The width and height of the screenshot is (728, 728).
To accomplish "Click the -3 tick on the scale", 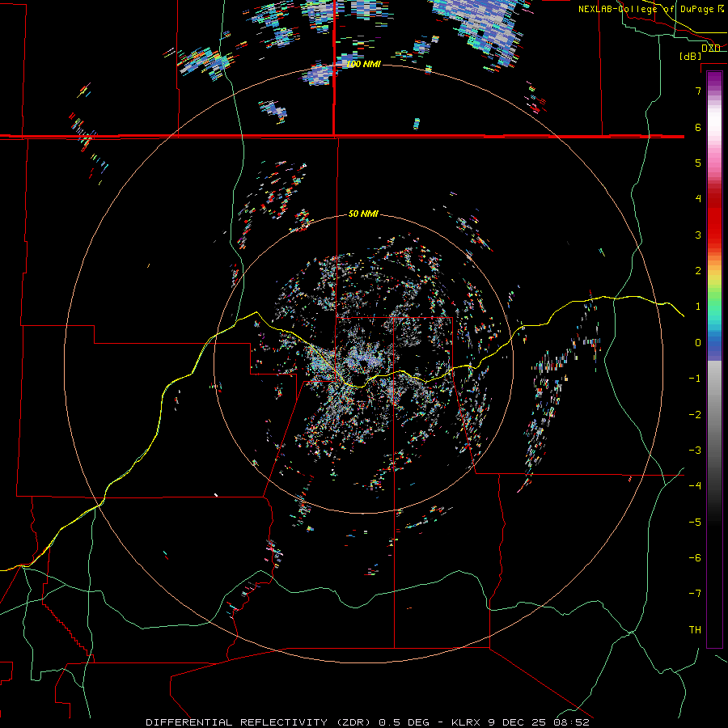I will [x=695, y=450].
